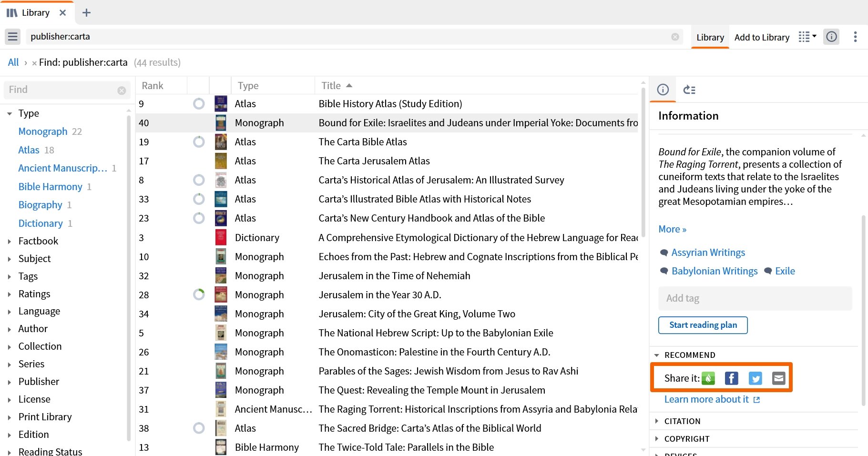The image size is (868, 456).
Task: Click reading progress circle for Carta Bible Atlas
Action: pos(199,142)
